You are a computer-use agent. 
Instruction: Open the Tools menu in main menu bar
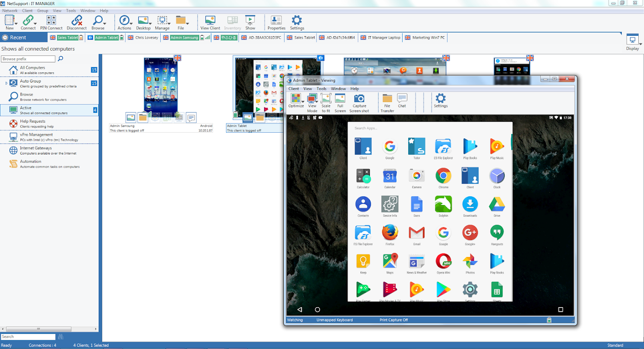pos(71,10)
